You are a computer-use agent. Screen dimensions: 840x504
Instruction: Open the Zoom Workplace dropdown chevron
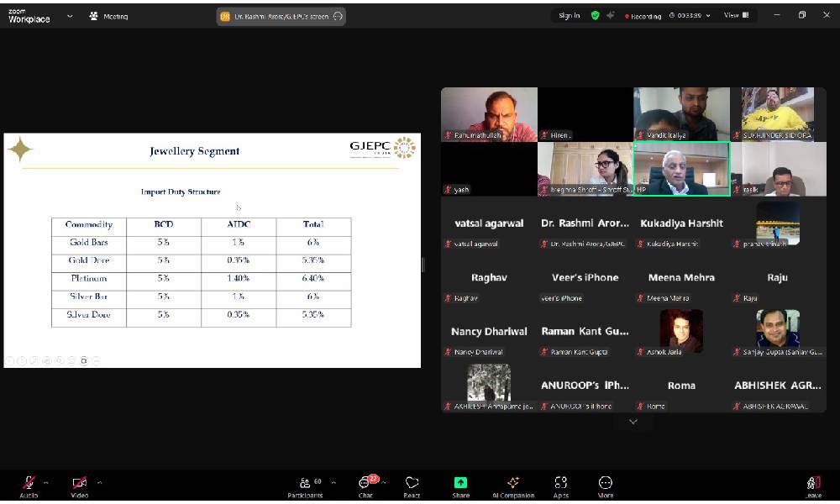[69, 15]
